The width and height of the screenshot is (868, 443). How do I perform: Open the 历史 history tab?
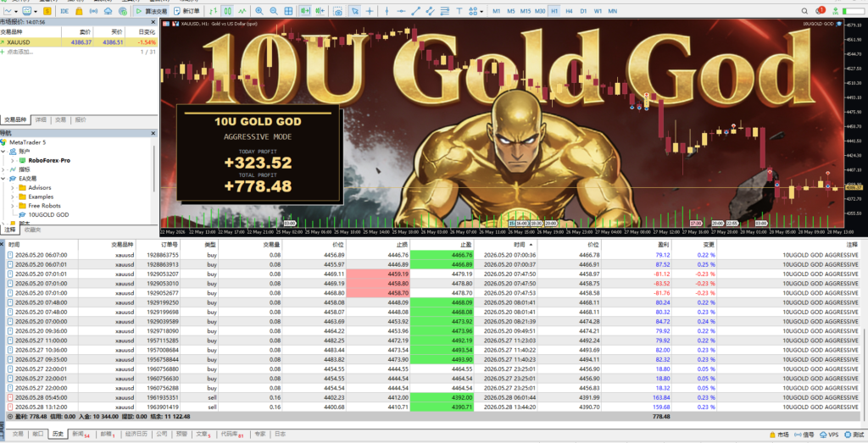coord(58,435)
